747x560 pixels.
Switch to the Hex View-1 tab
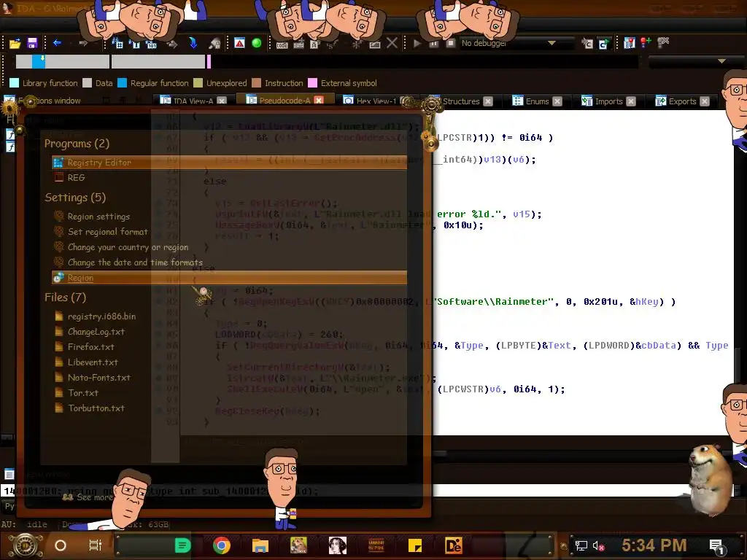(x=376, y=101)
